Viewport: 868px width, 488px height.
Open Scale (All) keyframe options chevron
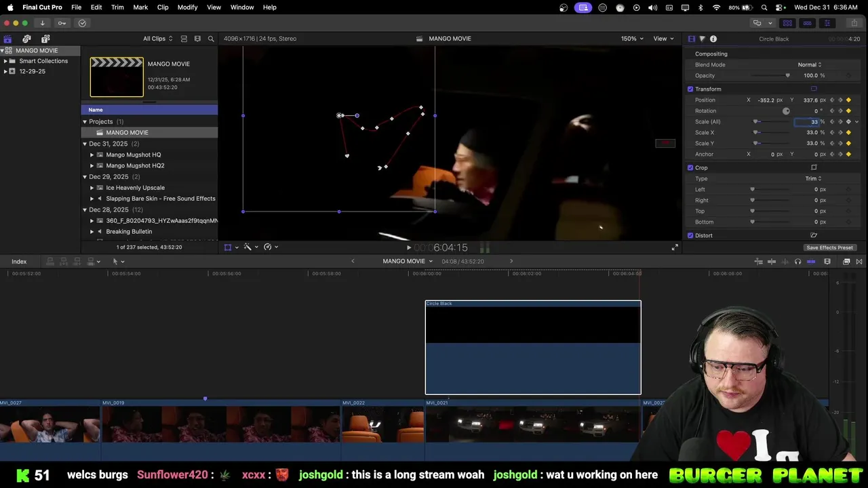point(856,122)
